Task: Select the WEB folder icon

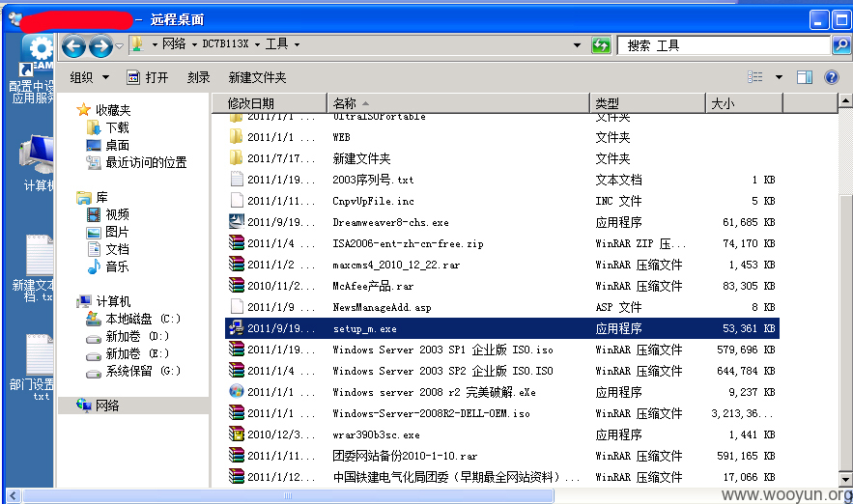Action: point(236,137)
